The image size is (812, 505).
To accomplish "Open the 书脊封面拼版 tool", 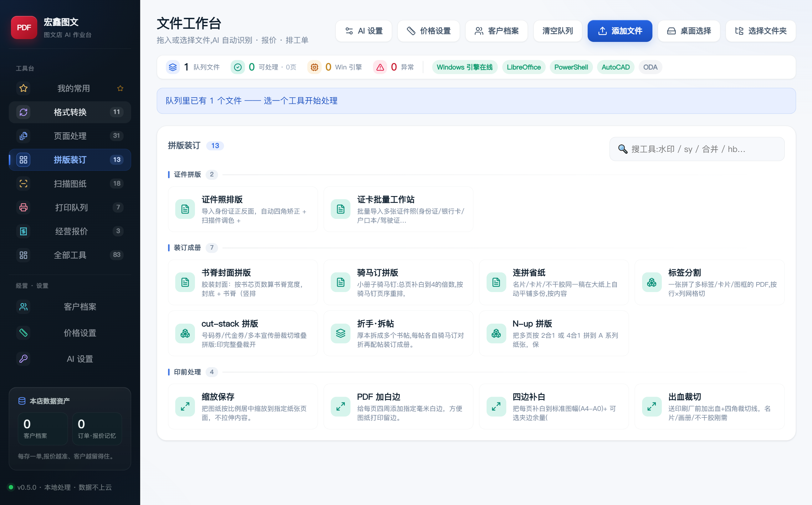I will pos(243,282).
